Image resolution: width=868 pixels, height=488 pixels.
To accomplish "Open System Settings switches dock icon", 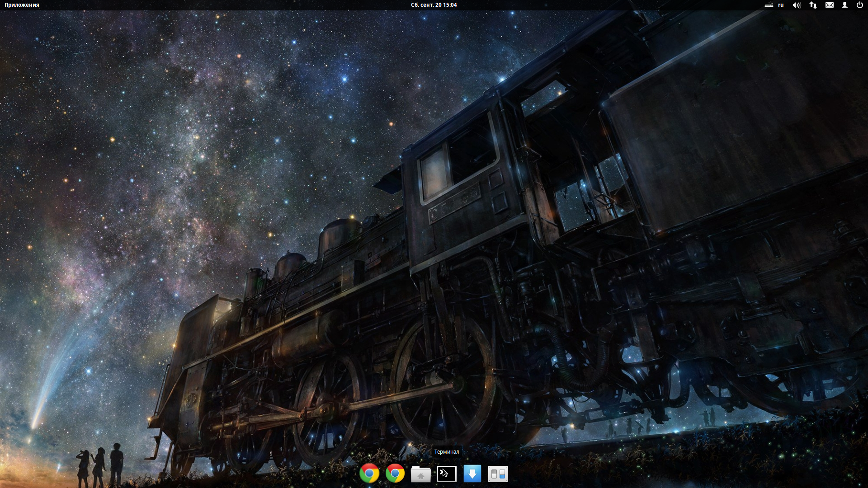I will (498, 474).
